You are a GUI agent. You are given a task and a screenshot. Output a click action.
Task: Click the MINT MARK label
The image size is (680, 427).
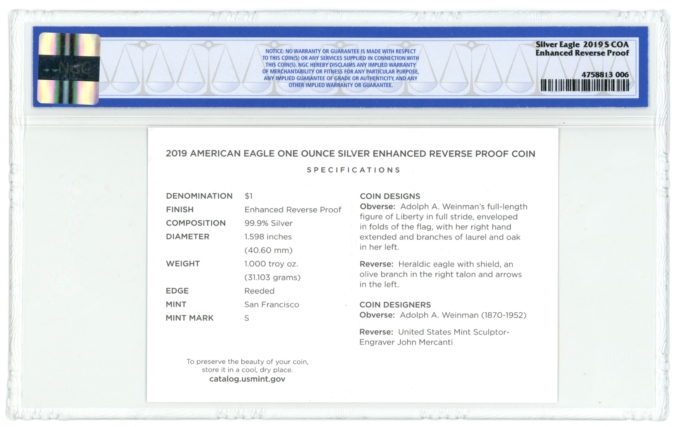190,318
